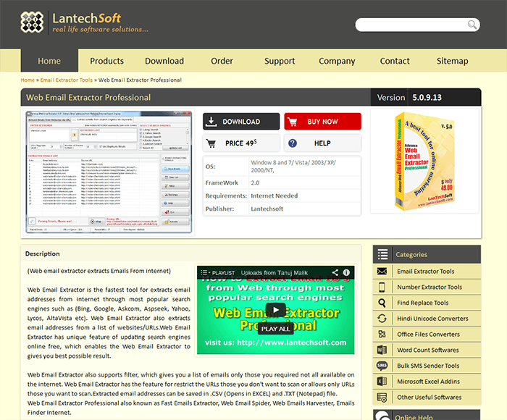Open the software screenshot thumbnail
Screen dimensions: 507x420
coord(109,172)
